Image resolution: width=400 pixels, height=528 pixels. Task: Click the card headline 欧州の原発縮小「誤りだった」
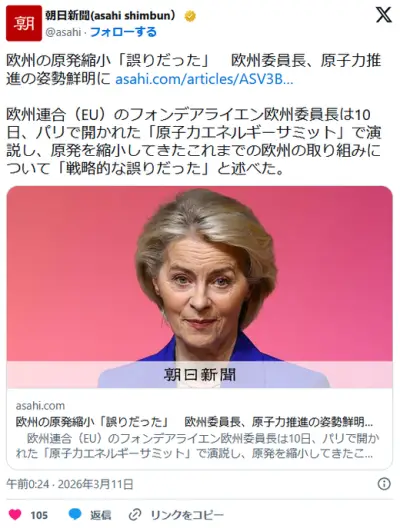click(x=92, y=422)
